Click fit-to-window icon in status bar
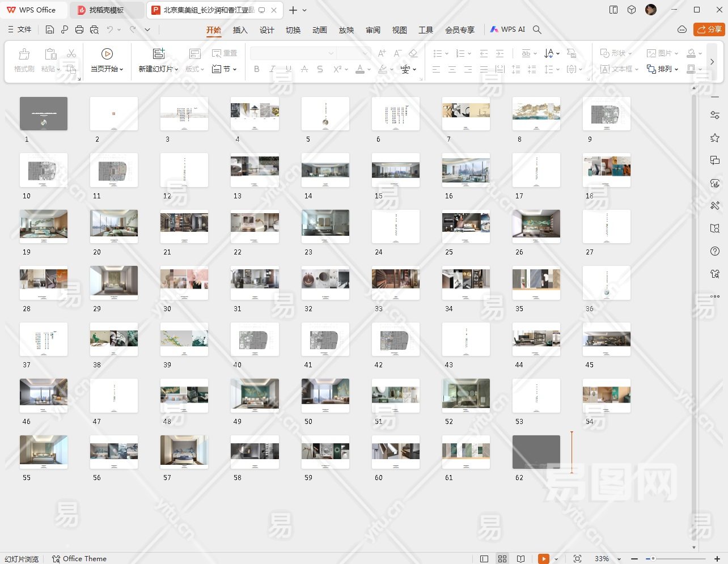 [x=577, y=559]
